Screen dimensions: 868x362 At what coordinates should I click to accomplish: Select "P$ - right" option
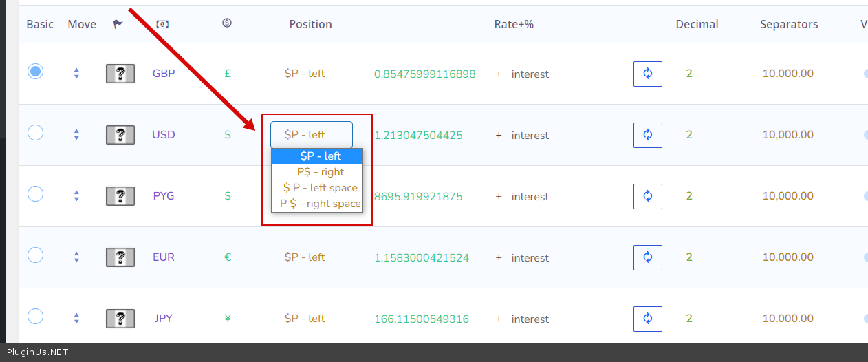pos(320,172)
